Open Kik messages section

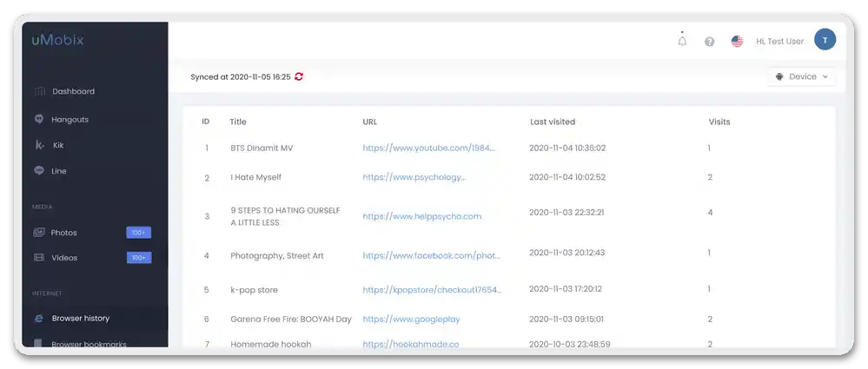[58, 145]
